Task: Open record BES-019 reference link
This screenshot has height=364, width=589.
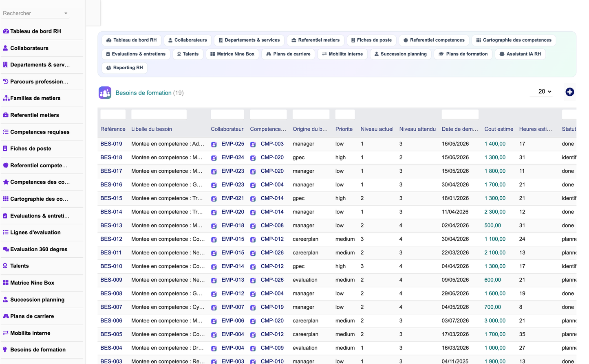Action: point(111,144)
